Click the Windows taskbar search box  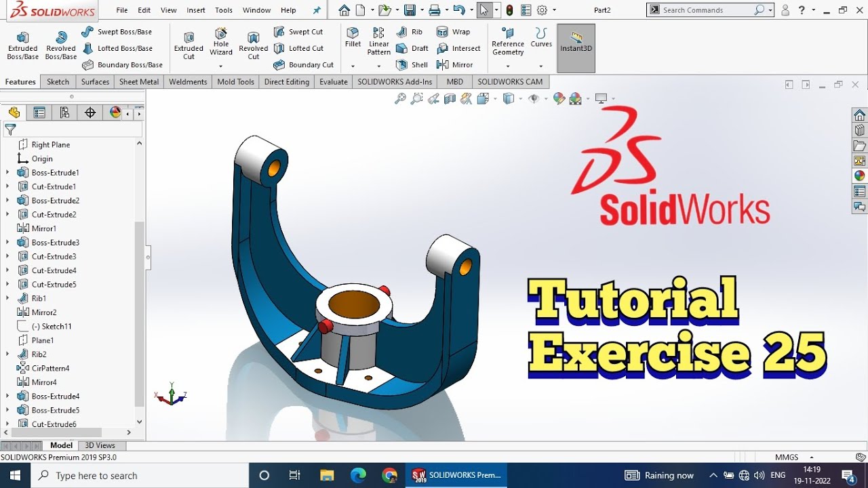coord(140,475)
